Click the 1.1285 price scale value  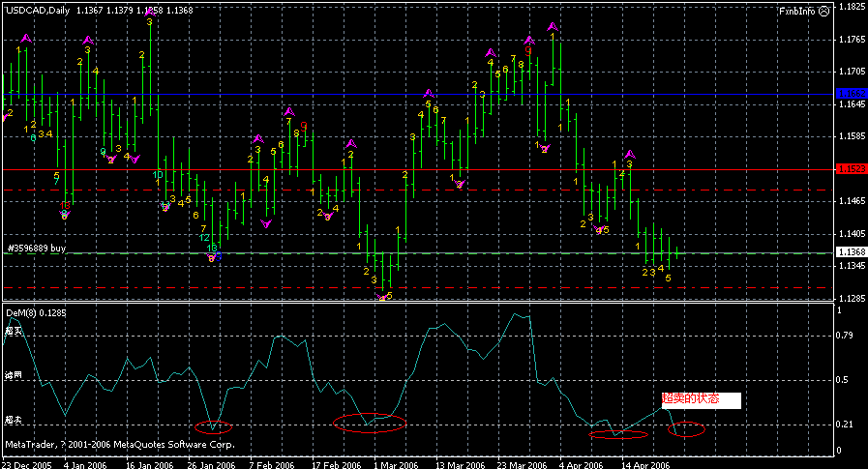[852, 298]
